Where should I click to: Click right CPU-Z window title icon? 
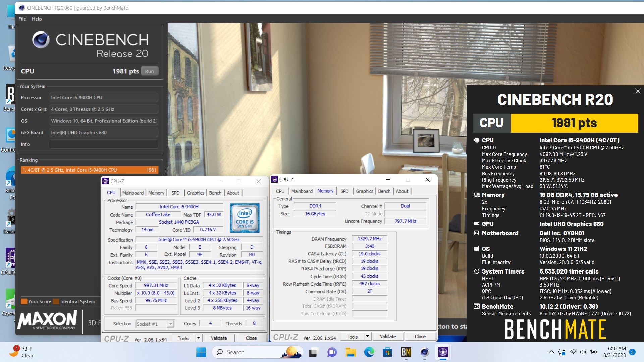click(274, 179)
